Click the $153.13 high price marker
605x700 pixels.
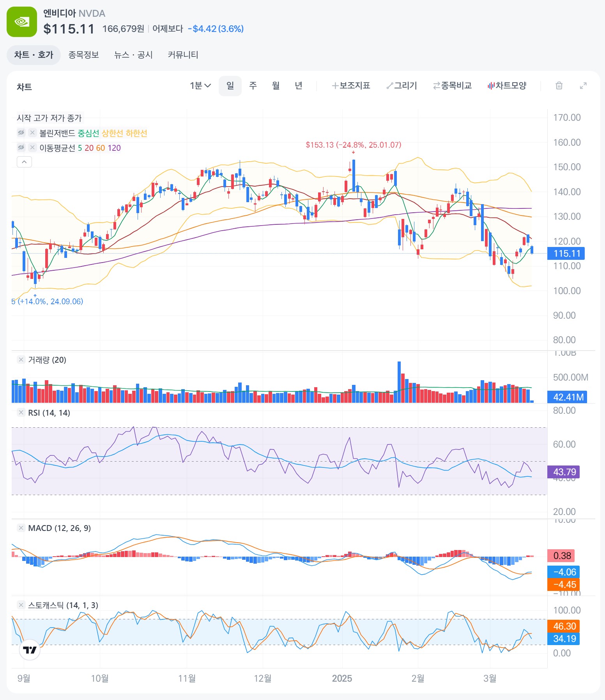[353, 145]
